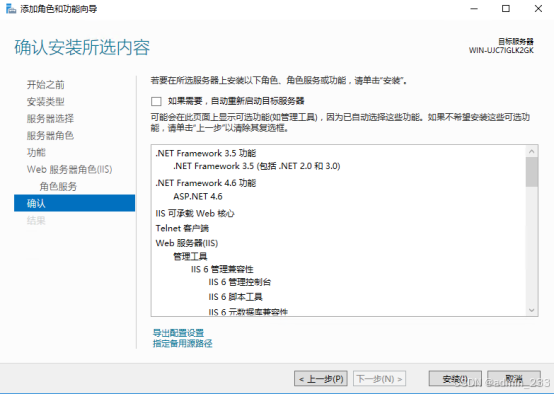
Task: Select 'IIS 6 管理控制台' row
Action: (240, 282)
